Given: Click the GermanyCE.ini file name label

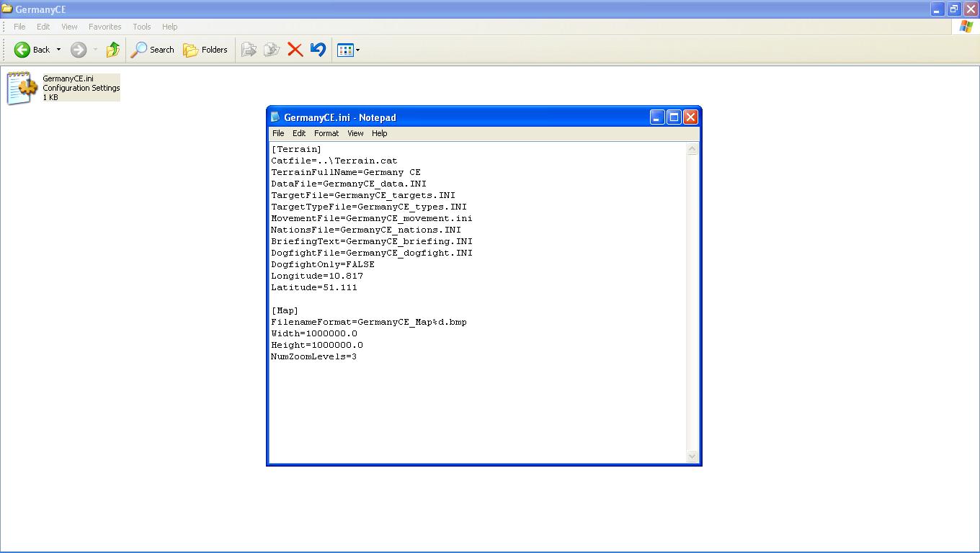Looking at the screenshot, I should coord(68,78).
